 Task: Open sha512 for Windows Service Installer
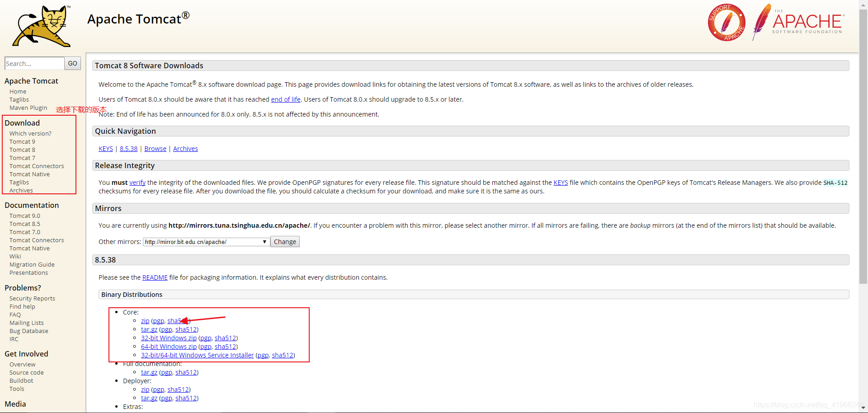tap(283, 355)
